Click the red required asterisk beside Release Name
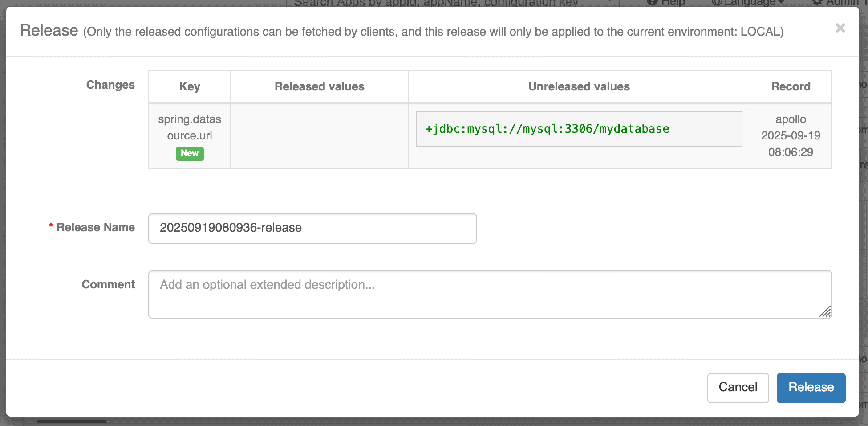This screenshot has height=426, width=868. 50,226
